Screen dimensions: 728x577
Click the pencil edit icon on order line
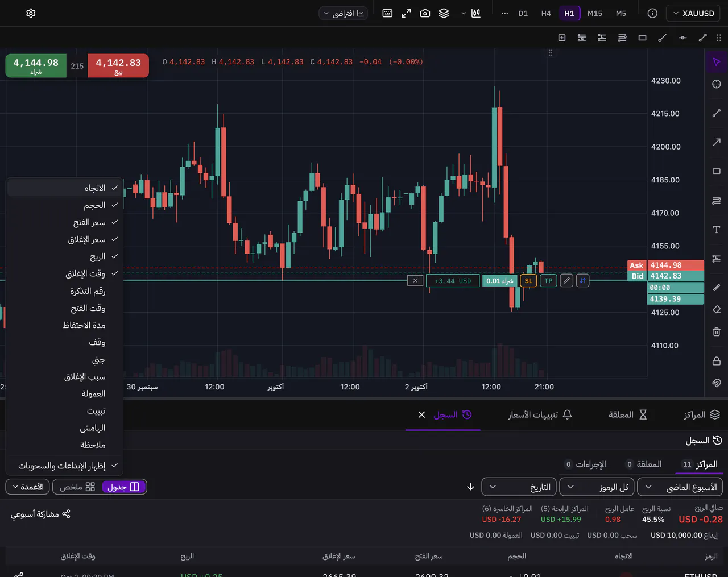point(566,281)
